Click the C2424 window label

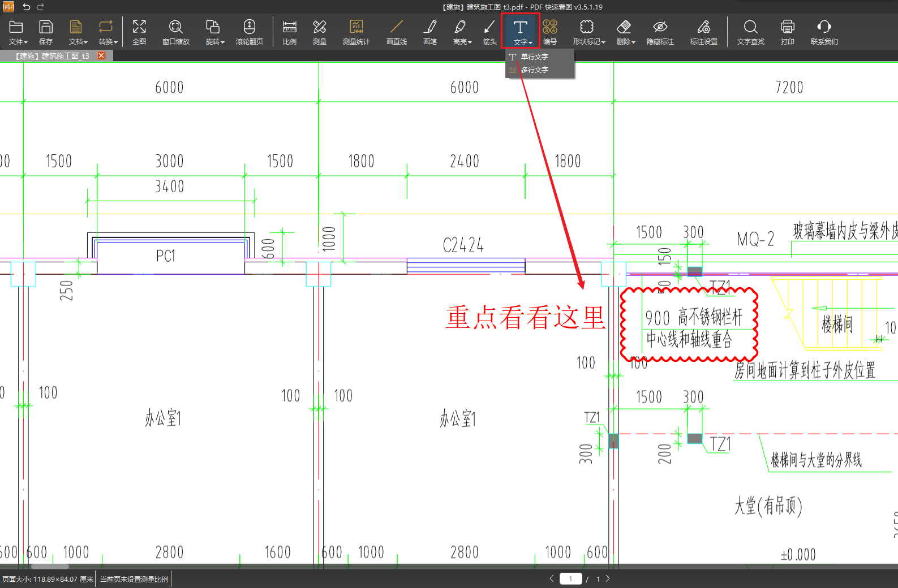[x=463, y=245]
